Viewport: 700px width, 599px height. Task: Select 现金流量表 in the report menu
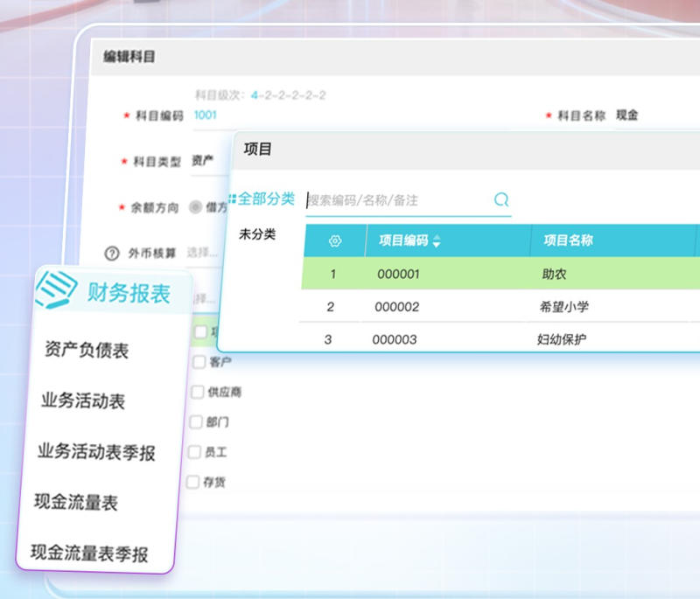tap(76, 503)
